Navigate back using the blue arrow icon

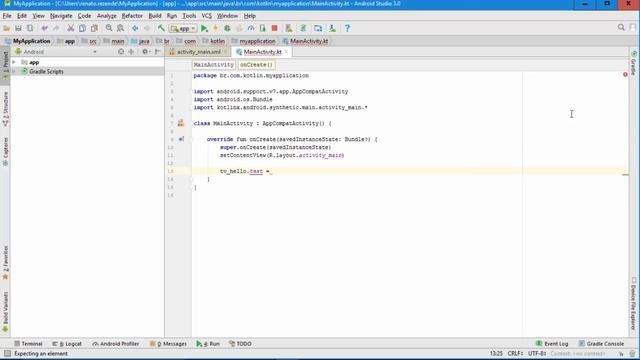pyautogui.click(x=135, y=28)
